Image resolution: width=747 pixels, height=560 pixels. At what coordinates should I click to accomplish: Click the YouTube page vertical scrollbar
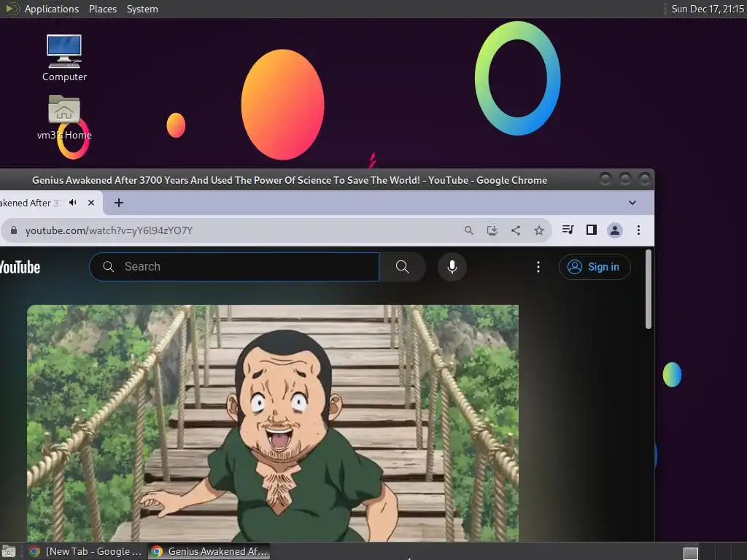coord(649,289)
